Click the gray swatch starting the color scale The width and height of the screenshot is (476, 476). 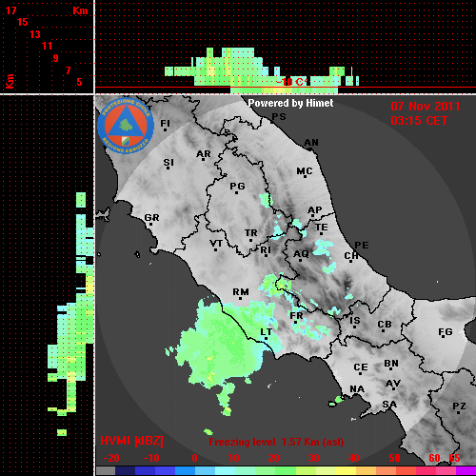point(106,470)
